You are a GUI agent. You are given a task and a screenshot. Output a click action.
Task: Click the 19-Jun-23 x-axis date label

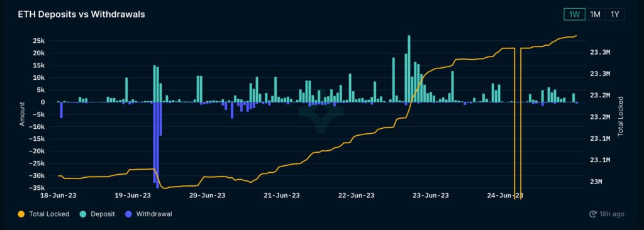tap(133, 195)
